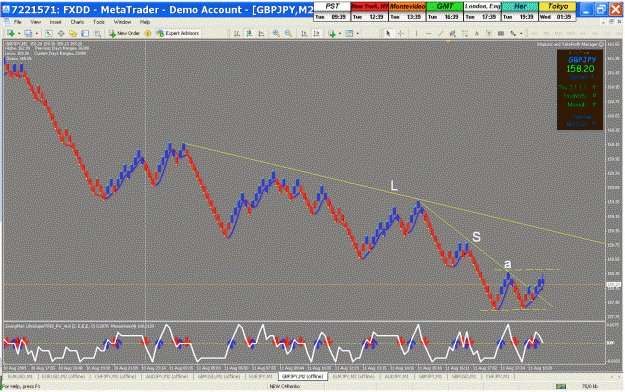Open the Insert menu
Viewport: 625px width, 392px height.
pos(55,22)
